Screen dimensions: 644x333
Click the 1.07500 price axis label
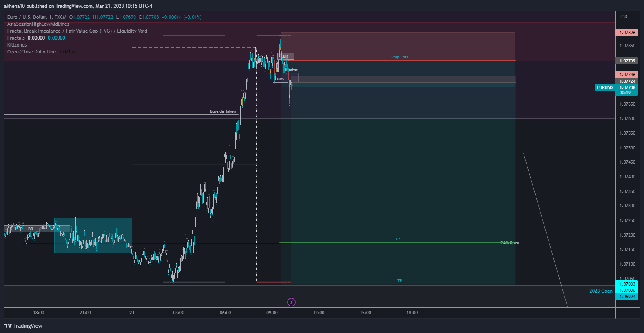tap(627, 148)
